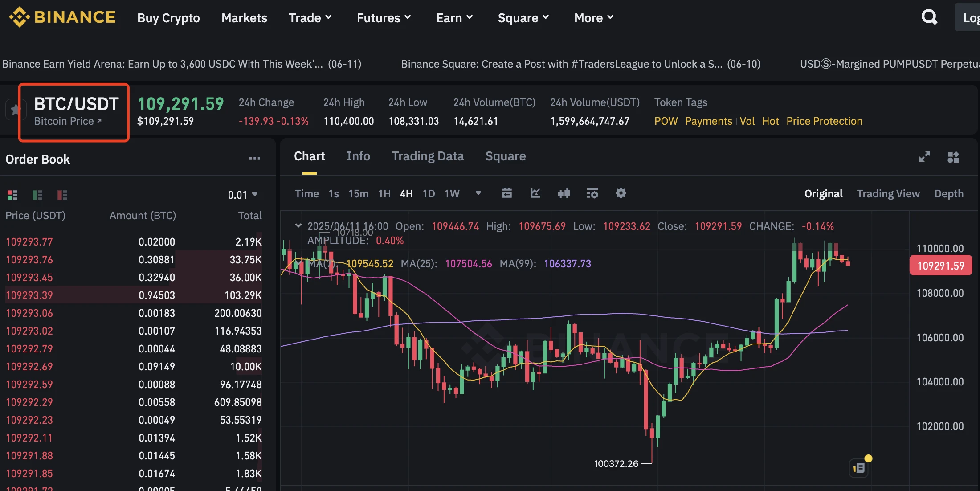
Task: Open the Bitcoin Price link
Action: (68, 121)
